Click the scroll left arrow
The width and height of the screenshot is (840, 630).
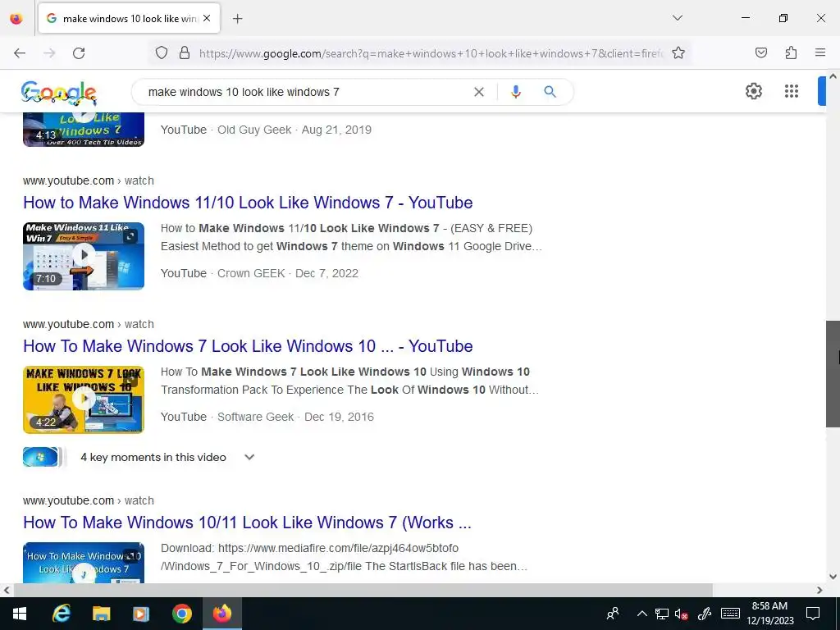click(7, 590)
